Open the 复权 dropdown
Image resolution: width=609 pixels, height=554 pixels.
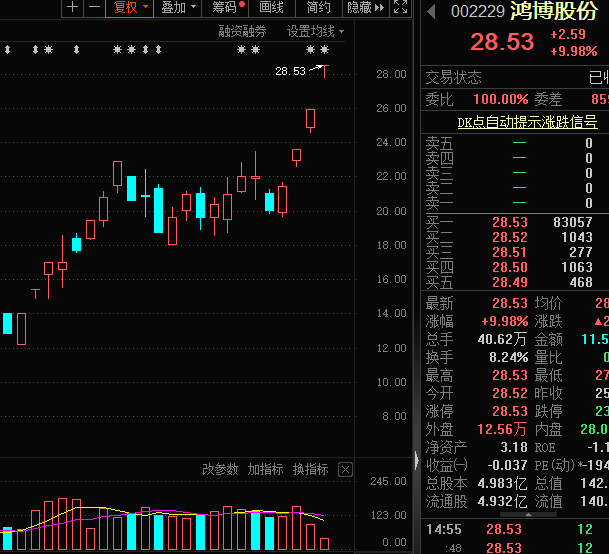130,7
